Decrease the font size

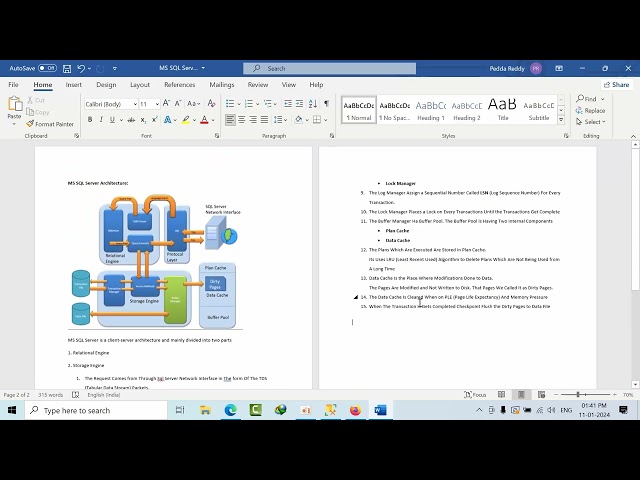pos(178,104)
